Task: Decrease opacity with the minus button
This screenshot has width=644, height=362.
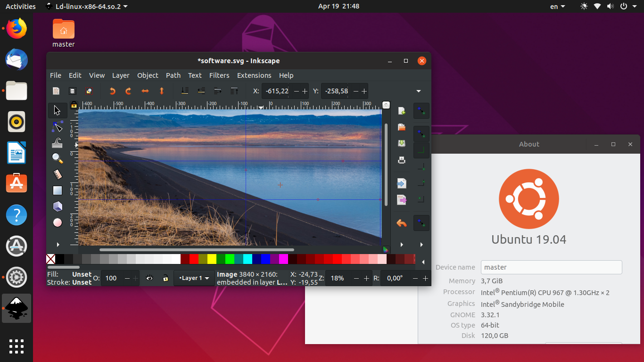Action: click(x=127, y=278)
